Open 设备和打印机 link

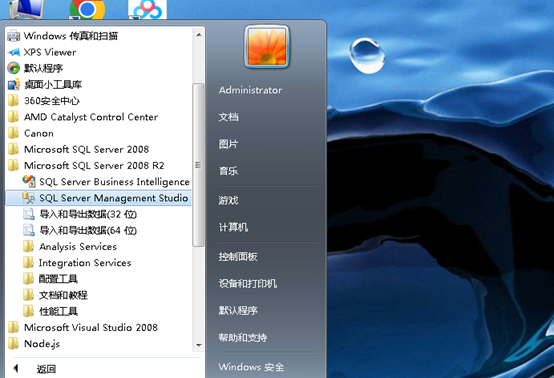247,283
